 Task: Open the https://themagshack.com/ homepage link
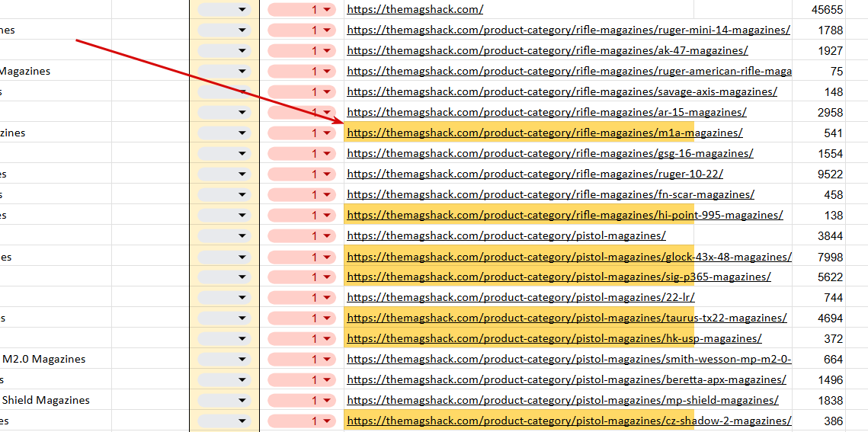point(415,9)
